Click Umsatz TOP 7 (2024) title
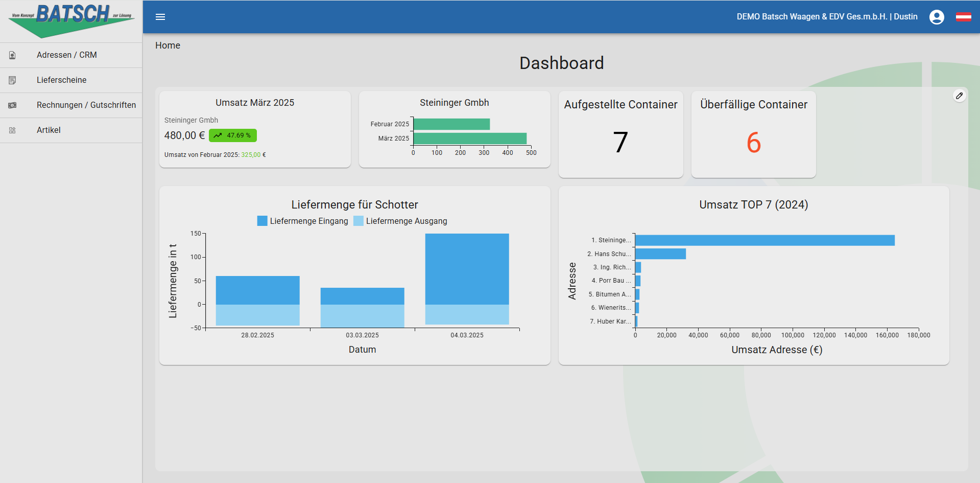 point(754,204)
